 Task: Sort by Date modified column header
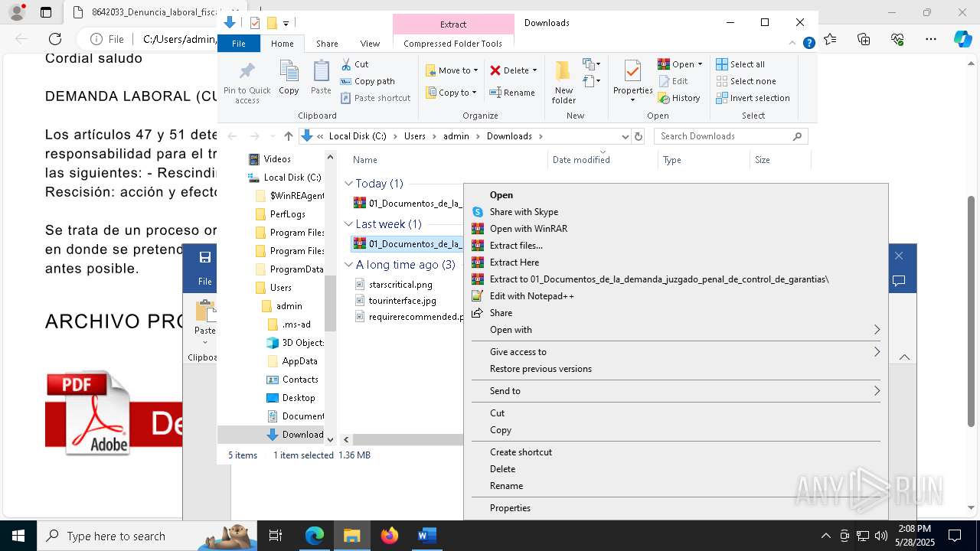tap(581, 160)
